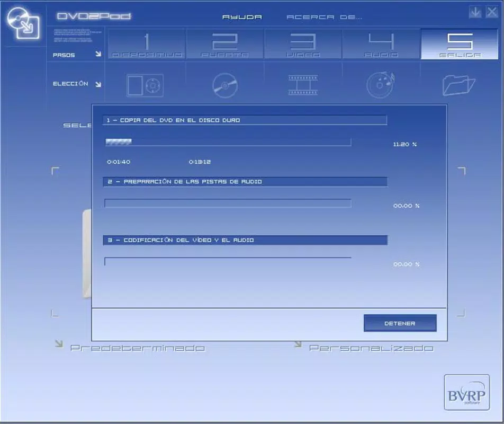Click the Pasos arrow
The width and height of the screenshot is (504, 424).
tap(98, 54)
